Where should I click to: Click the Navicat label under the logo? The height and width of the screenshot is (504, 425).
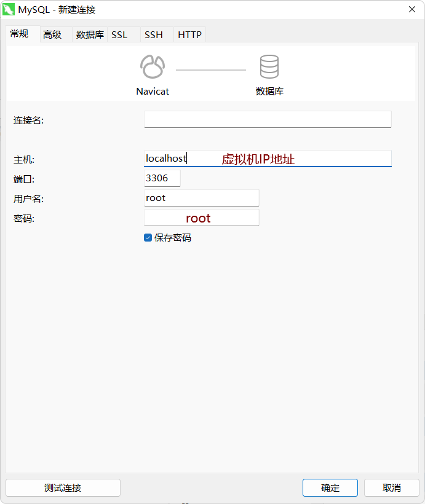[x=153, y=92]
